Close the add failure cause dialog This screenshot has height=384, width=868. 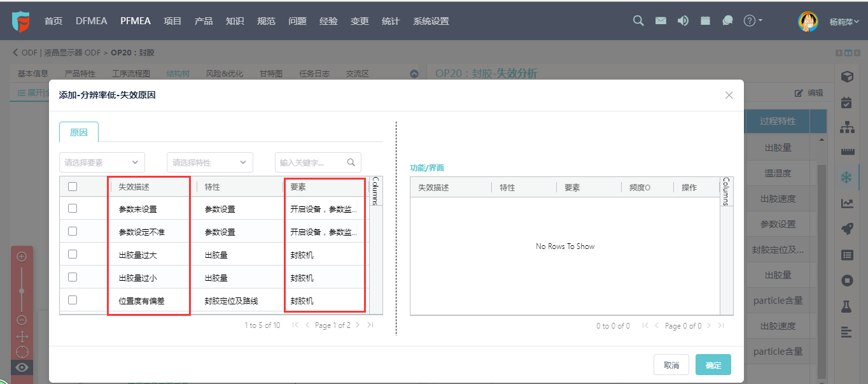click(x=729, y=96)
